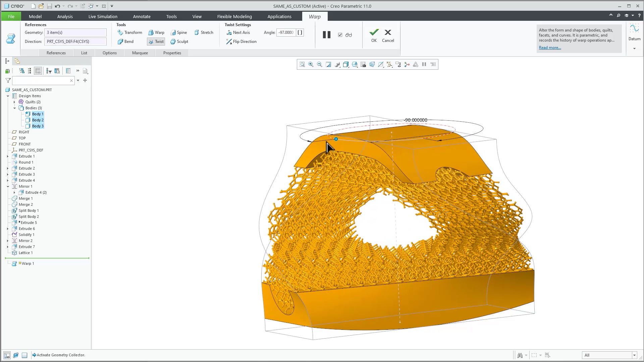Click the tree filter funnel icon
This screenshot has height=362, width=644.
tap(8, 80)
